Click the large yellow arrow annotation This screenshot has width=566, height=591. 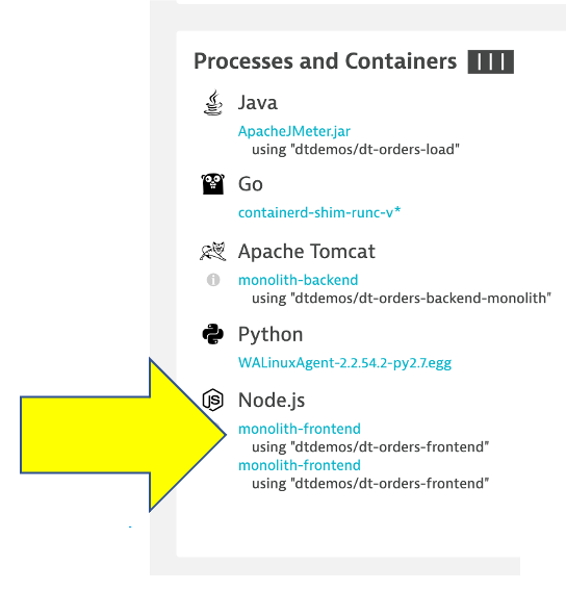pos(123,435)
